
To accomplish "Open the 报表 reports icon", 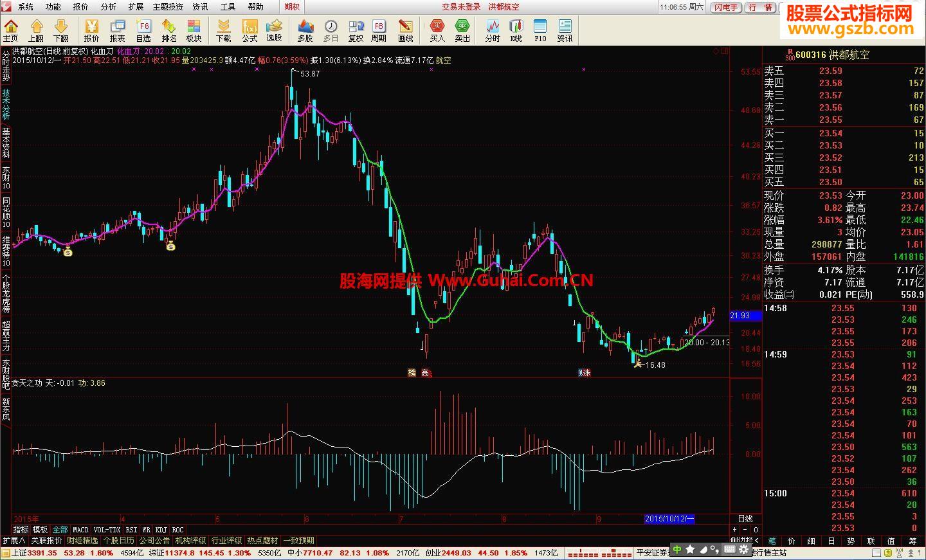I will click(118, 30).
